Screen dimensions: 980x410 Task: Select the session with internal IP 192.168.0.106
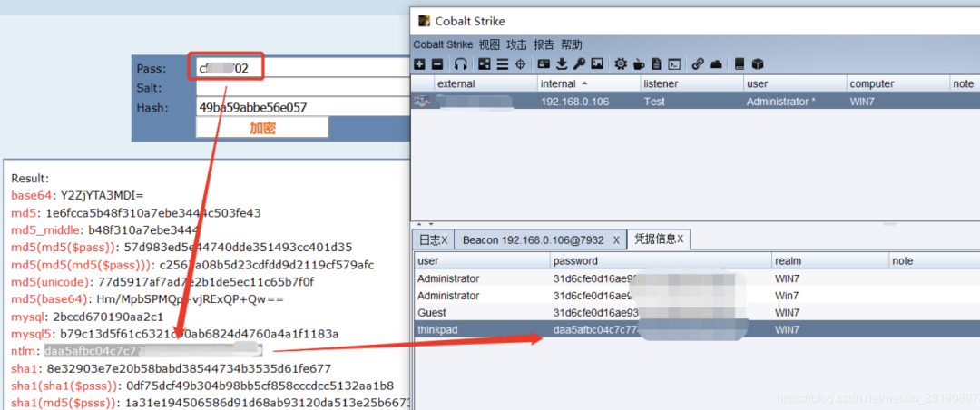(695, 102)
